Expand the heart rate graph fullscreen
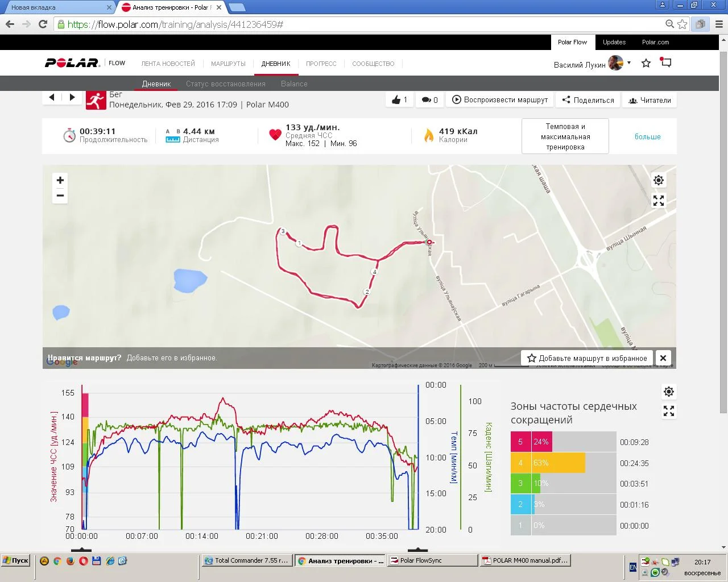This screenshot has width=728, height=582. tap(669, 411)
